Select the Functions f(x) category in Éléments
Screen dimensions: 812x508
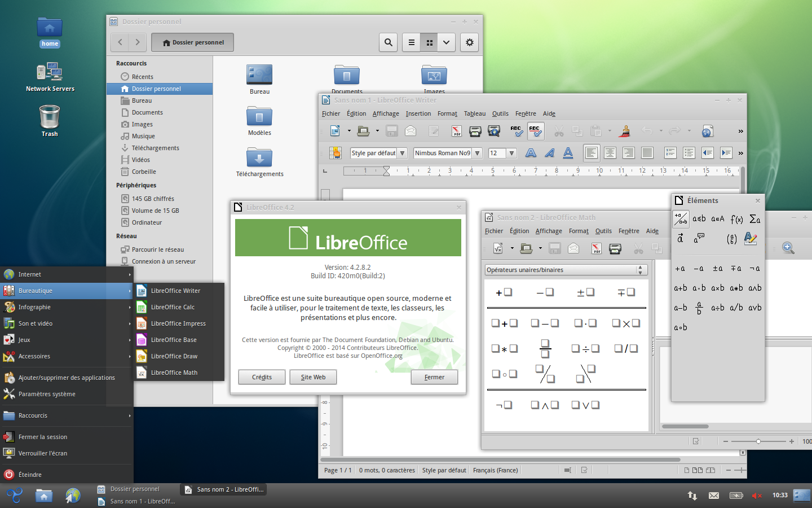(736, 219)
